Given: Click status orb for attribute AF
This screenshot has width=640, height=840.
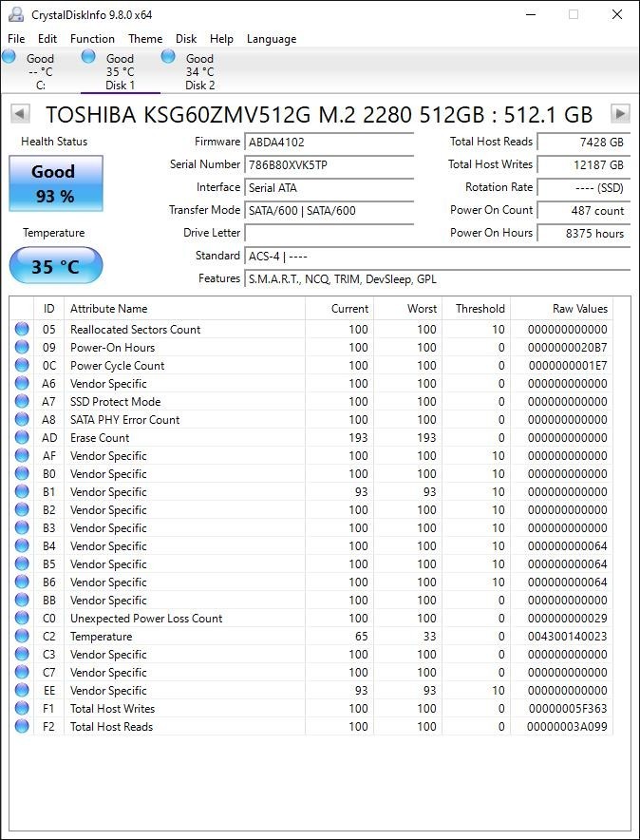Looking at the screenshot, I should pos(22,456).
